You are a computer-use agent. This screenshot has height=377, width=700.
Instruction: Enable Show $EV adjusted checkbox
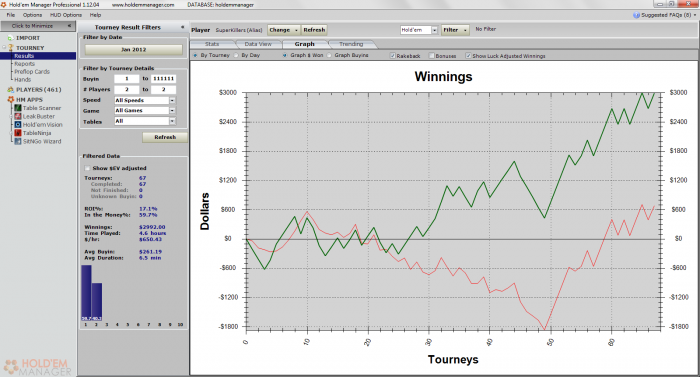pyautogui.click(x=87, y=168)
